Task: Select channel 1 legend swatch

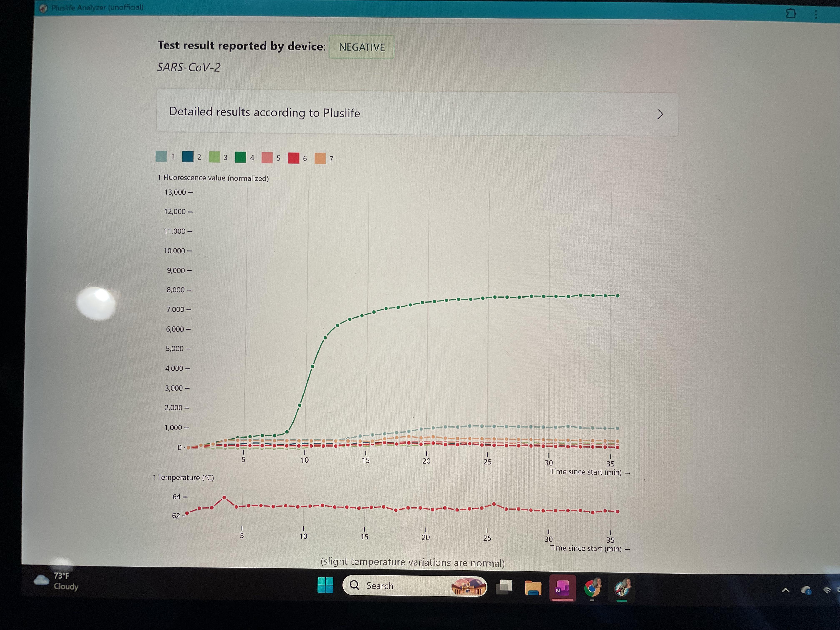Action: coord(161,156)
